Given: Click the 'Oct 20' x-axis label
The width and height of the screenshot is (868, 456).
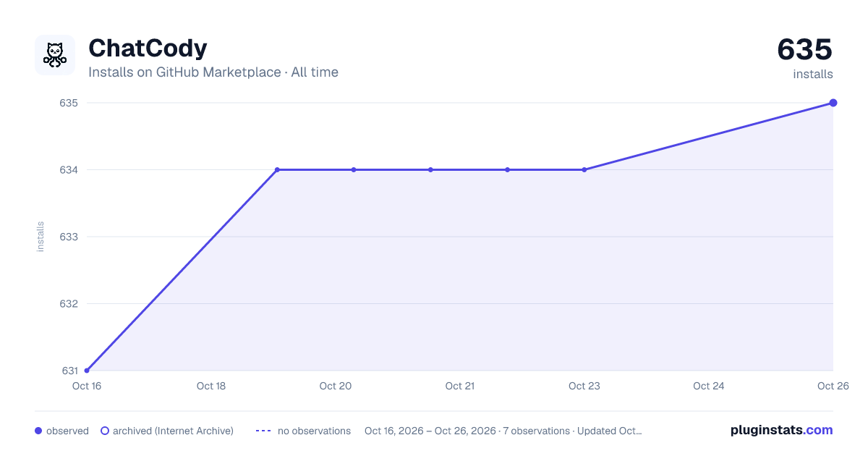Looking at the screenshot, I should (336, 386).
